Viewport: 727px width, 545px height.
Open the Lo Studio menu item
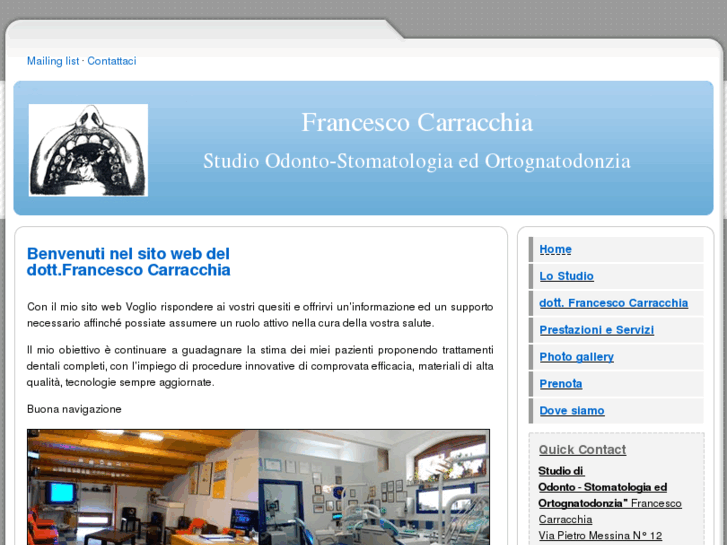(x=566, y=276)
